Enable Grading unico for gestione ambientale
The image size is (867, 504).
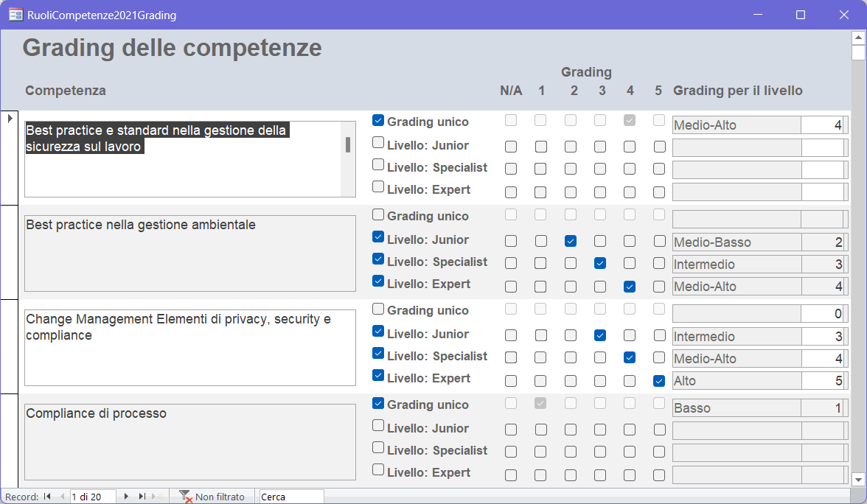click(x=378, y=214)
